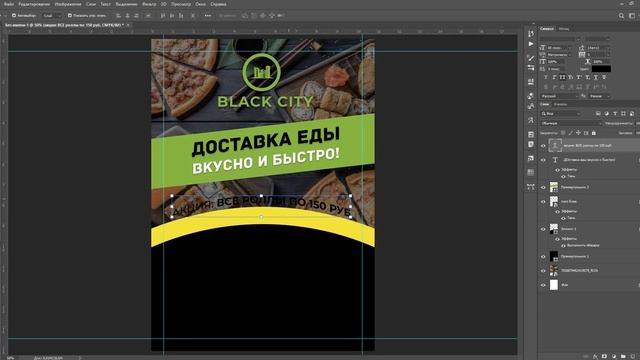Click ДОСТАВКА ЕДЫ headline on canvas
Screen dimensions: 640x360
pos(265,141)
